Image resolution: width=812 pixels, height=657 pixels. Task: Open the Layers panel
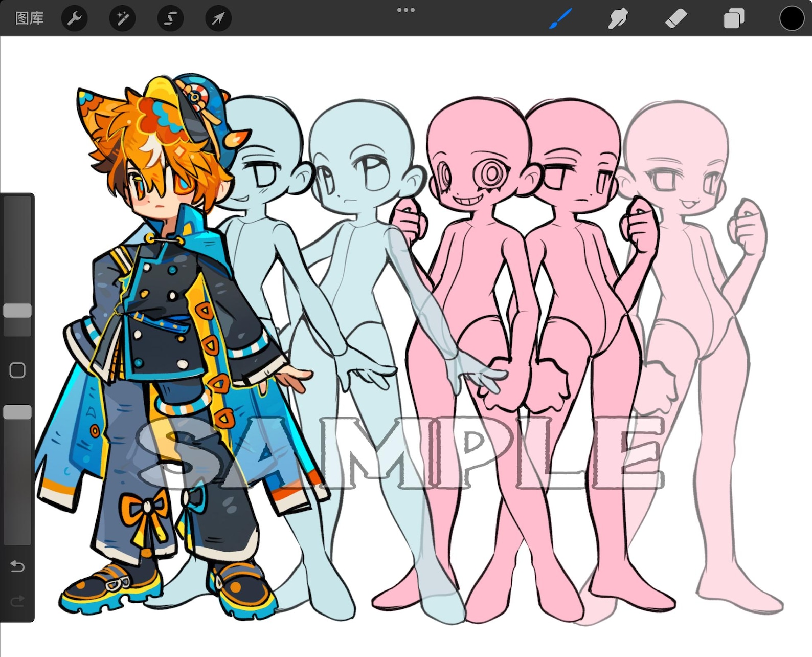coord(734,19)
